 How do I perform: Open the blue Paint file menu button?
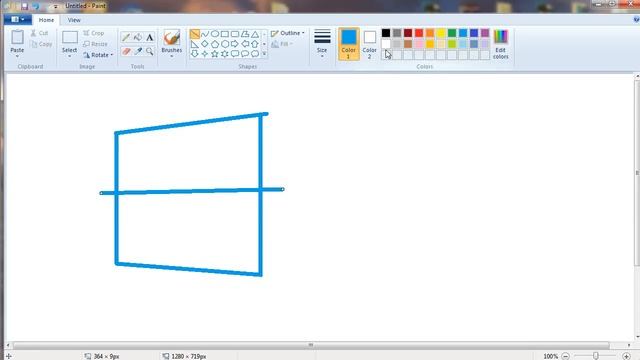click(x=17, y=19)
